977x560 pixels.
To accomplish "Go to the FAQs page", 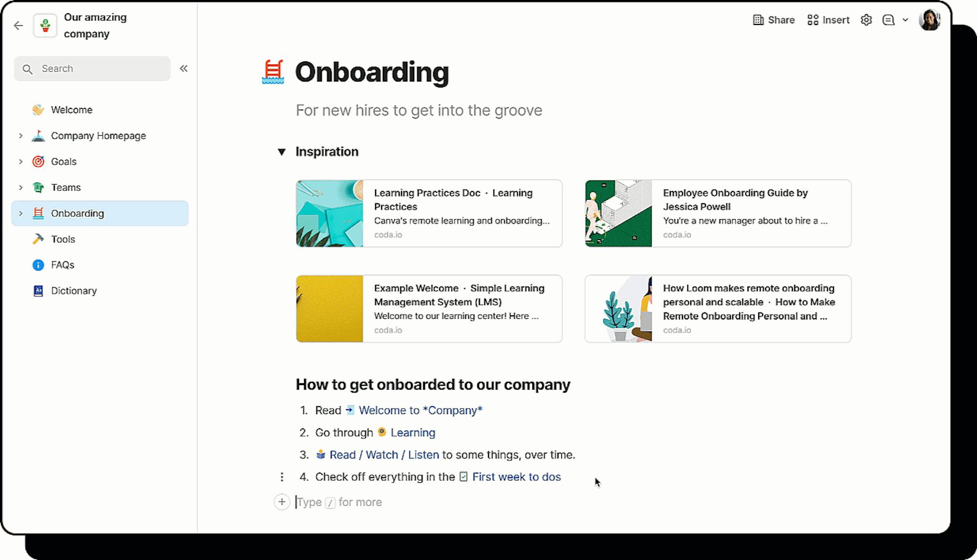I will tap(63, 265).
